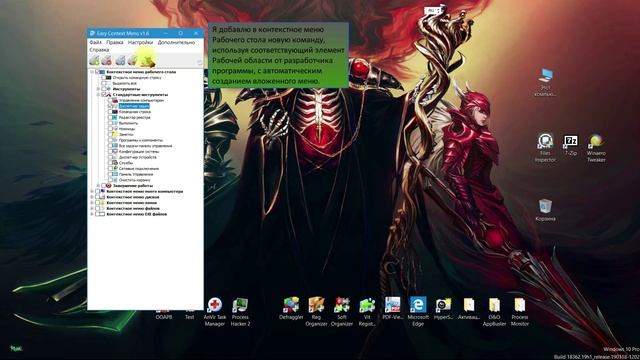Screen dimensions: 640x360
Task: Tick the Выделить все checkbox
Action: point(104,83)
